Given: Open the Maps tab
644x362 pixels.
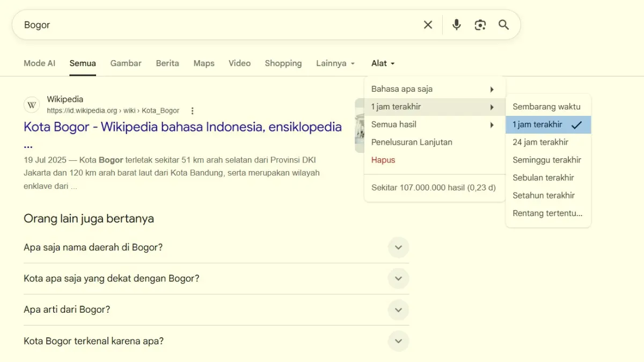Looking at the screenshot, I should click(204, 63).
